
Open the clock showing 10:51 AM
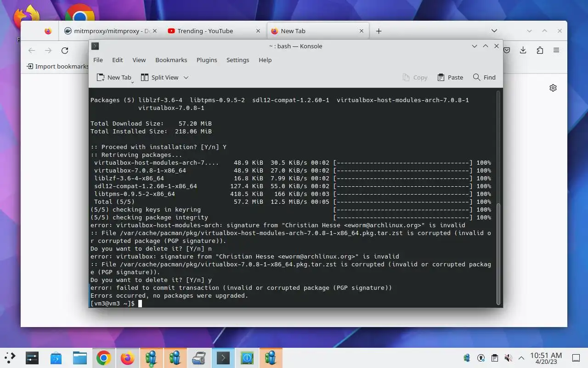pyautogui.click(x=546, y=358)
